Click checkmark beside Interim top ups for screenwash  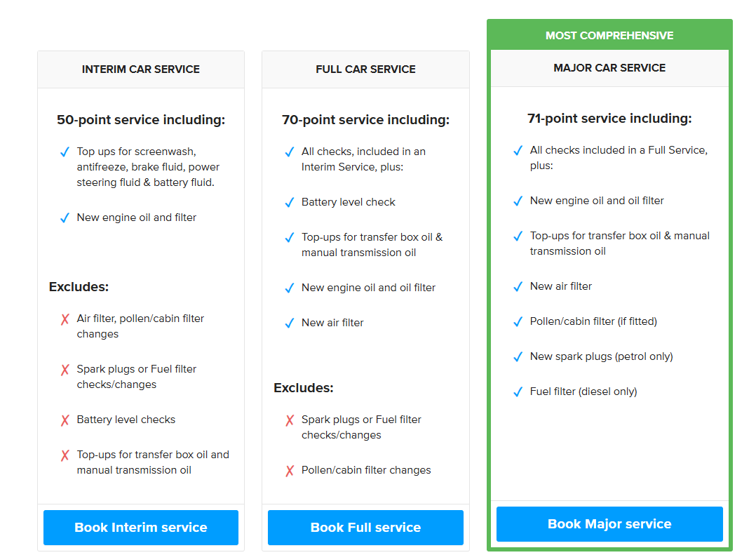point(65,152)
